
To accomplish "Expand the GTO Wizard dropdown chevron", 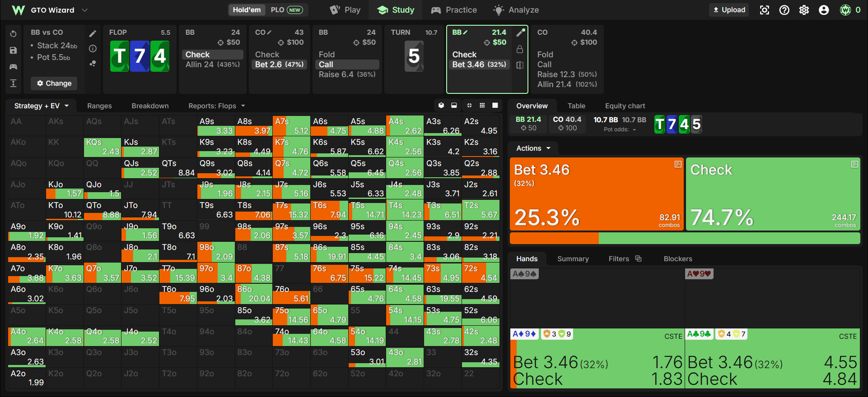I will click(84, 10).
